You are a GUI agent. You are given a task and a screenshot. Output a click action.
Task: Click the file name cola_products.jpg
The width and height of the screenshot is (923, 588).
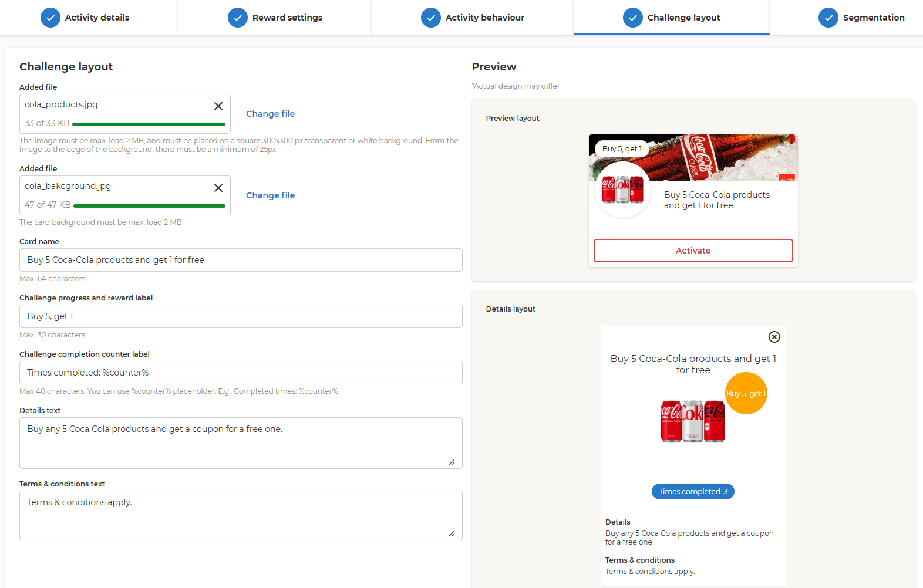pyautogui.click(x=61, y=104)
